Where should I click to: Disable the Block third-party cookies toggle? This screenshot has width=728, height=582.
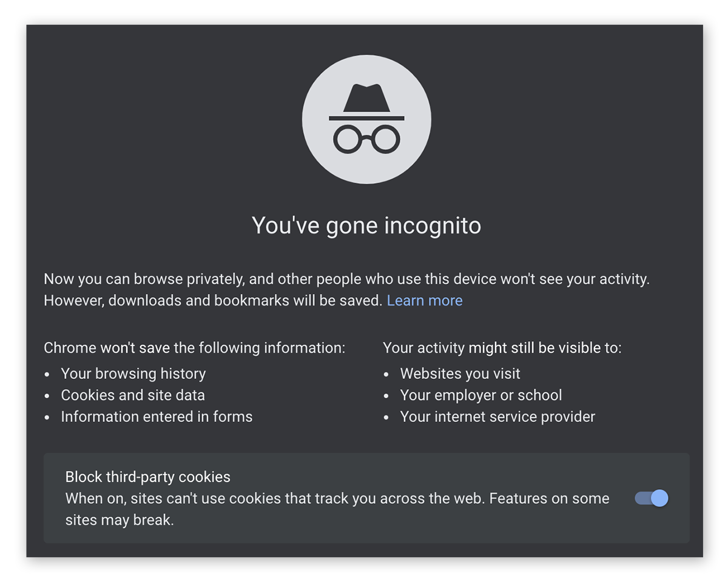pos(651,498)
